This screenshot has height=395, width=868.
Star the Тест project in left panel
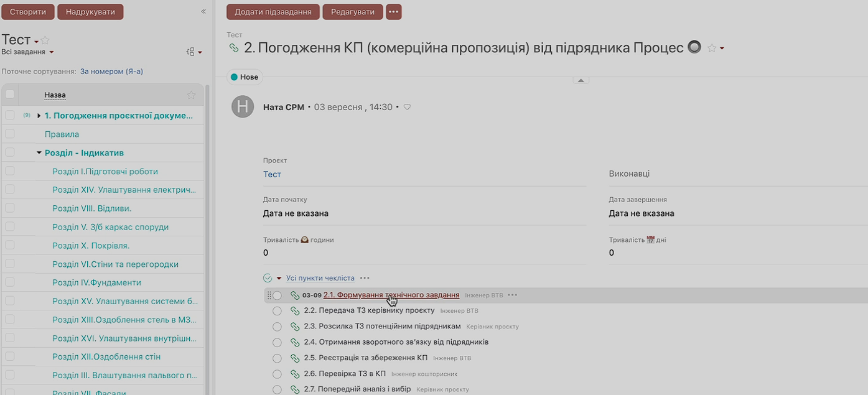pos(45,40)
